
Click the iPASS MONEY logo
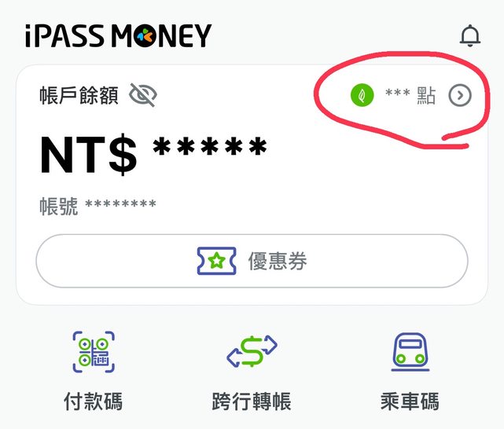click(x=118, y=35)
